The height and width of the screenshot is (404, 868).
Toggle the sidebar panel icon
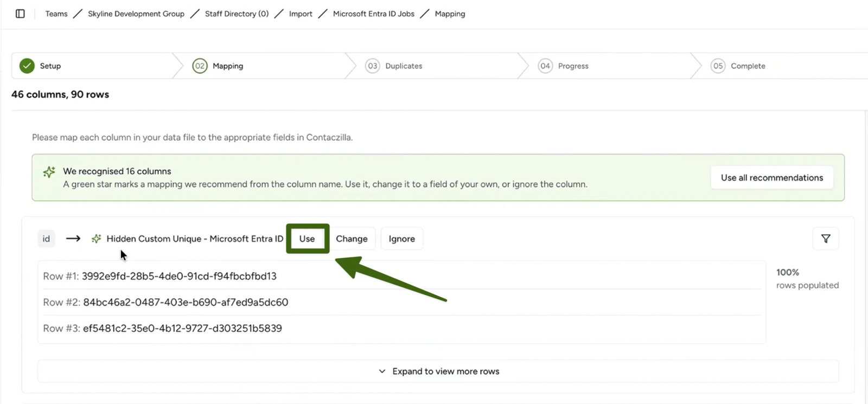(20, 14)
